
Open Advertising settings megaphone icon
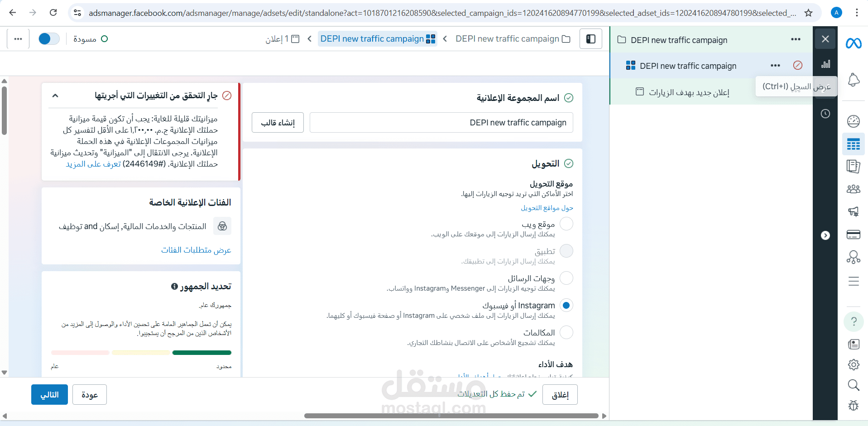[x=854, y=211]
